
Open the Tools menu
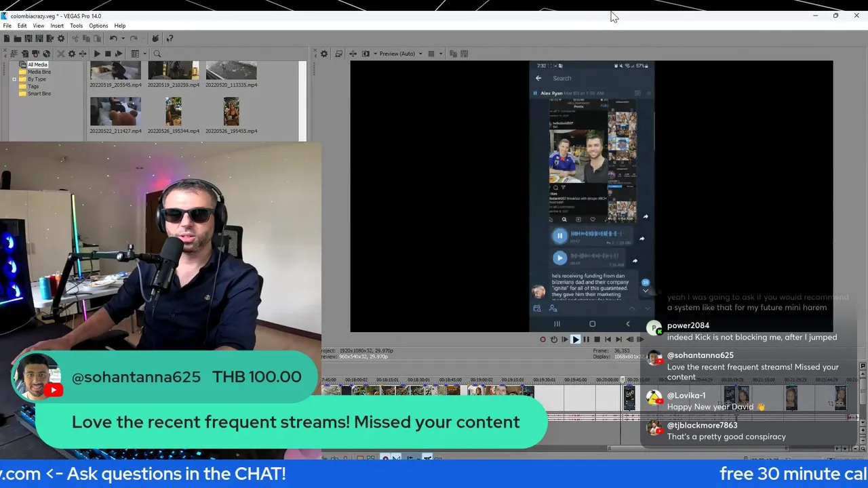tap(76, 26)
